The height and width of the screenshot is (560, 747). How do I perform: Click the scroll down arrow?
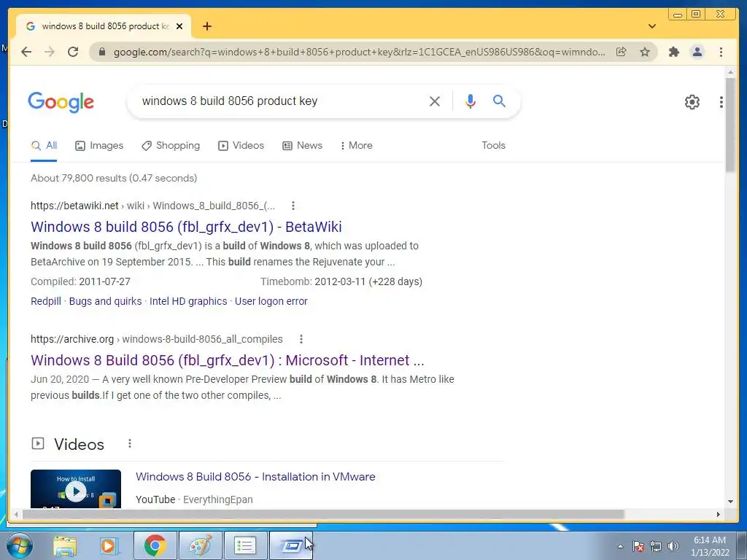click(x=730, y=501)
